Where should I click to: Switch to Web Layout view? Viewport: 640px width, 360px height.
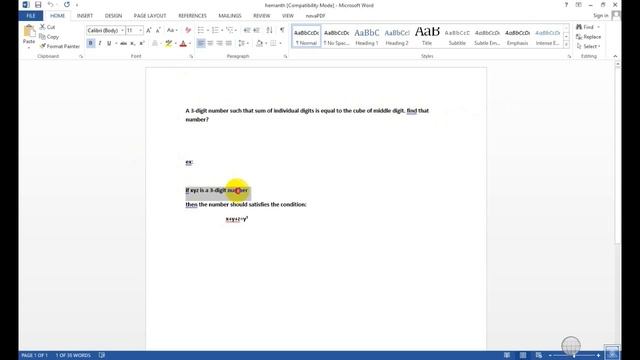(539, 356)
